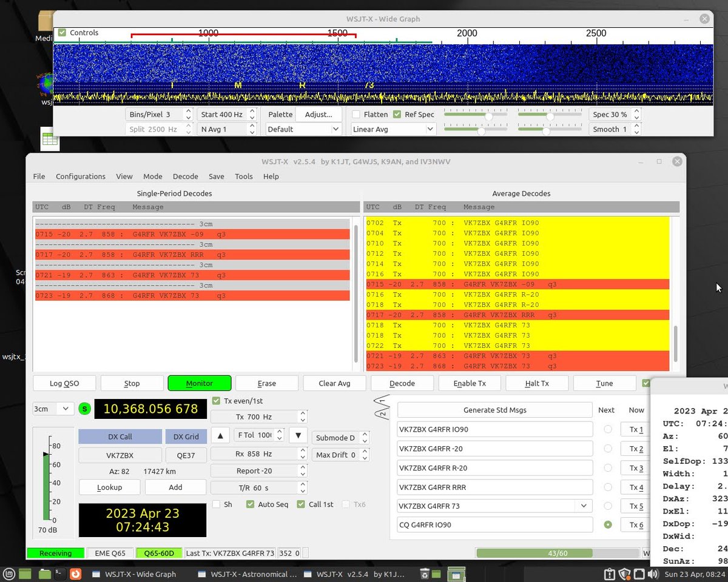Open the trash icon on the taskbar

click(x=425, y=574)
